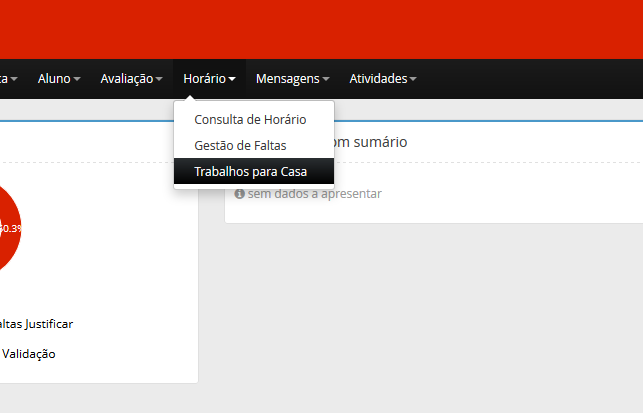This screenshot has height=413, width=643.
Task: Expand the Avaliação dropdown arrow
Action: click(159, 79)
